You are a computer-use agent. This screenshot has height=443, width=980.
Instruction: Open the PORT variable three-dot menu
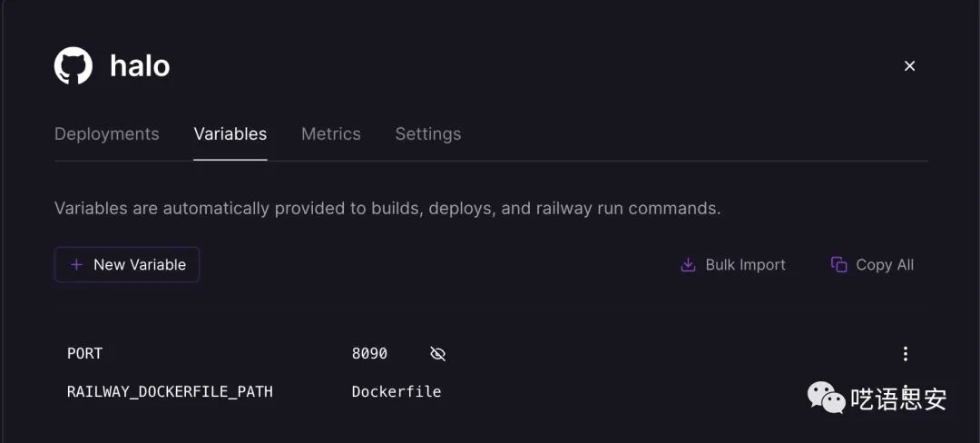[905, 354]
